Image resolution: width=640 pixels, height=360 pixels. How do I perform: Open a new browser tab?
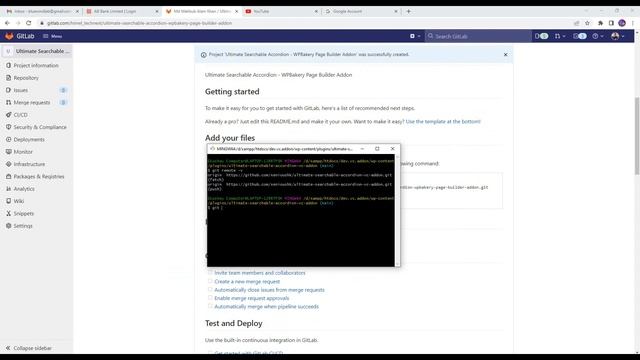pyautogui.click(x=408, y=11)
